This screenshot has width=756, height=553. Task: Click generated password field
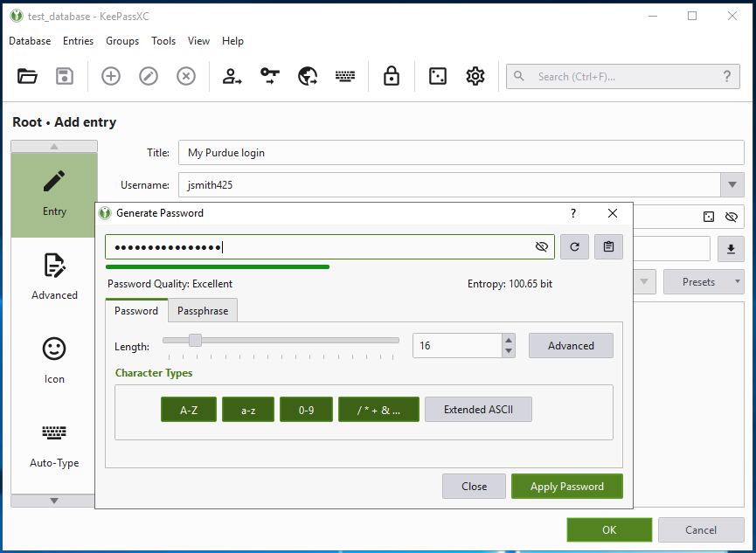329,247
